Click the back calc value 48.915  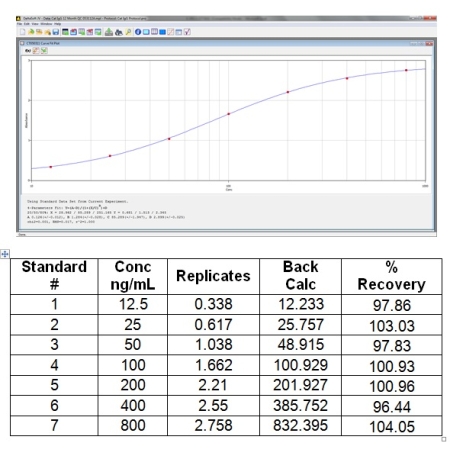click(x=300, y=345)
